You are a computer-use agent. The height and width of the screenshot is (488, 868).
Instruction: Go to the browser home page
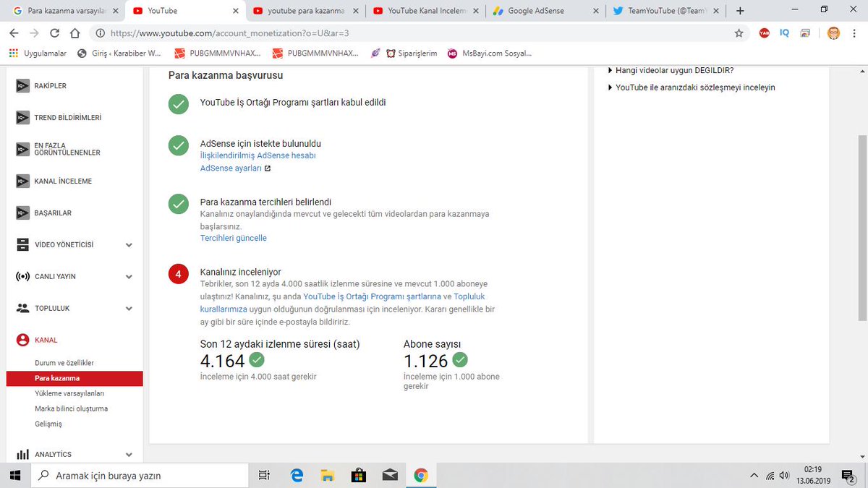[x=75, y=33]
